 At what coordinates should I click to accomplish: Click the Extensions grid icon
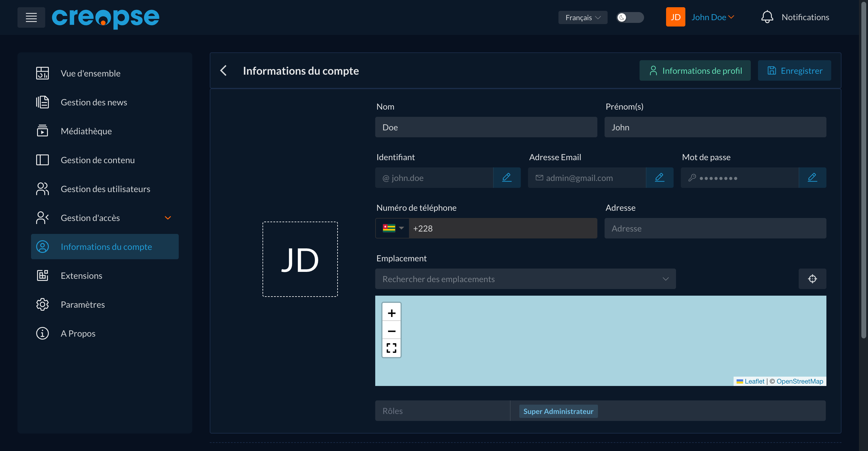pos(42,276)
